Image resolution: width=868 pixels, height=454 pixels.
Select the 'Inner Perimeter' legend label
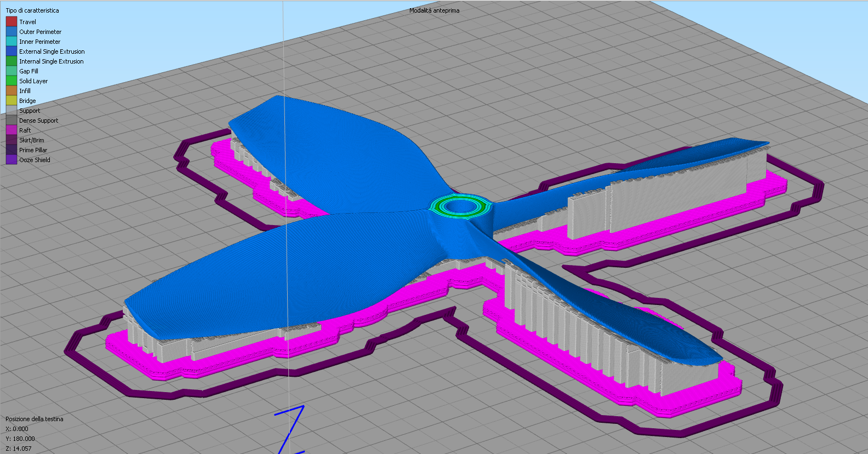pyautogui.click(x=39, y=42)
